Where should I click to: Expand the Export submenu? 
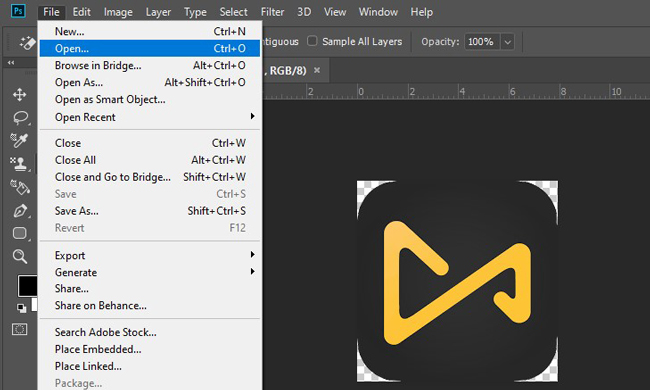tap(150, 255)
